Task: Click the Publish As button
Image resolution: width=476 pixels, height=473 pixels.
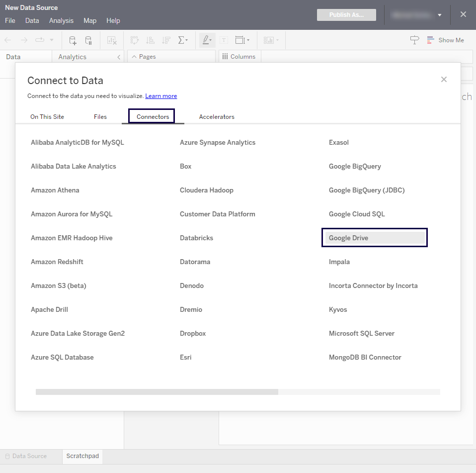Action: coord(346,15)
